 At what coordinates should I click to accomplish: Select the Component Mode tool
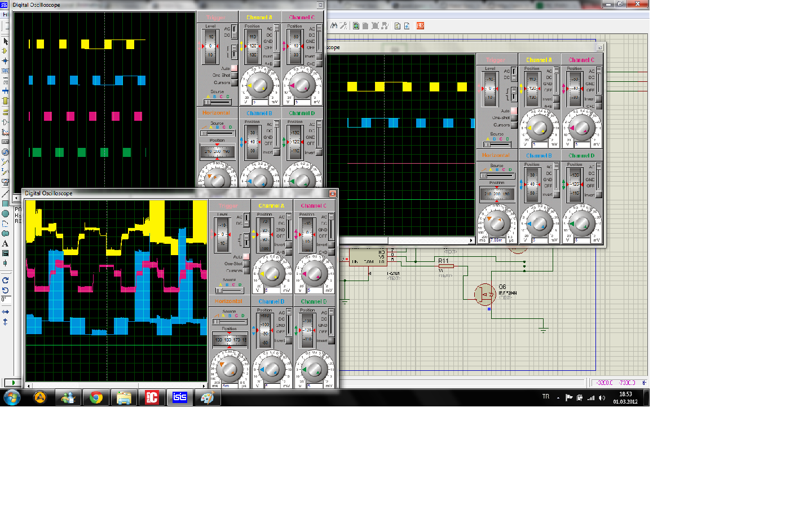pyautogui.click(x=5, y=51)
